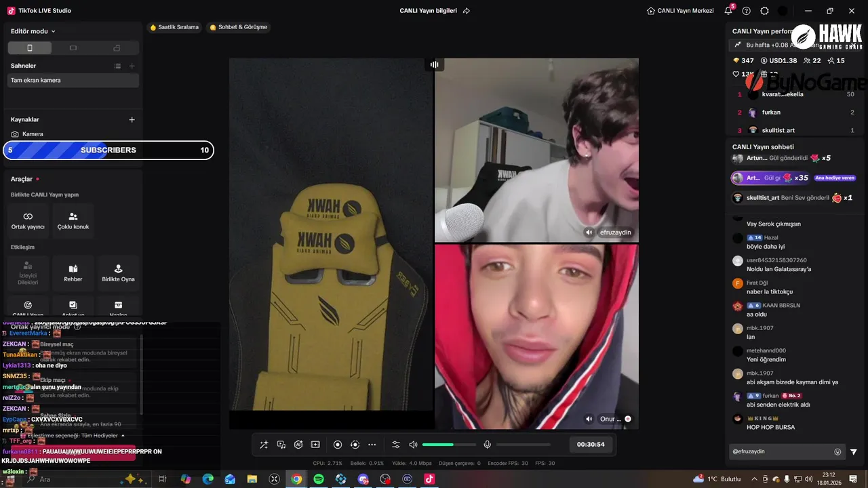Click the Saatlik Sıralama chip

click(x=175, y=27)
